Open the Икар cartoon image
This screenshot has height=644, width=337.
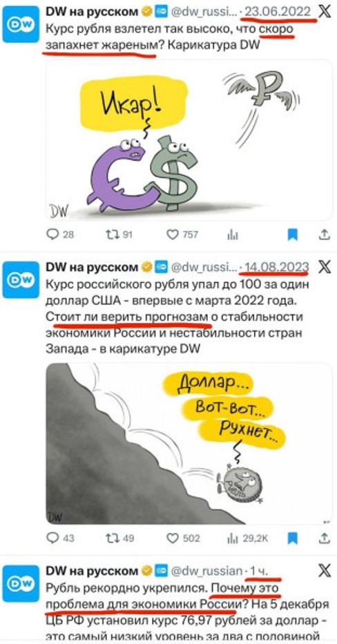coord(189,140)
